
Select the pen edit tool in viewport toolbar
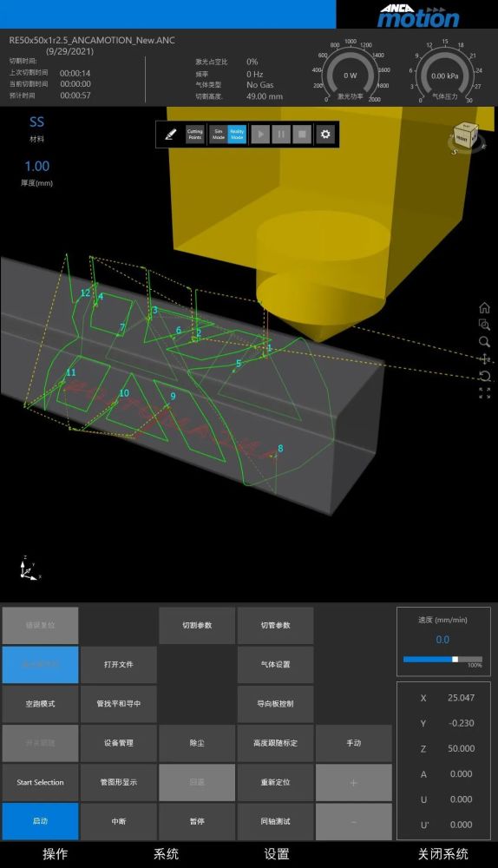(170, 135)
